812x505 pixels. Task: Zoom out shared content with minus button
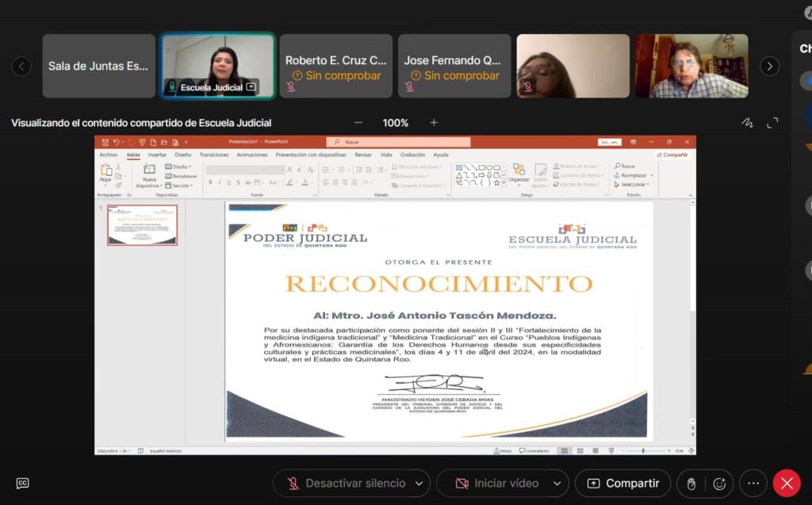coord(358,123)
